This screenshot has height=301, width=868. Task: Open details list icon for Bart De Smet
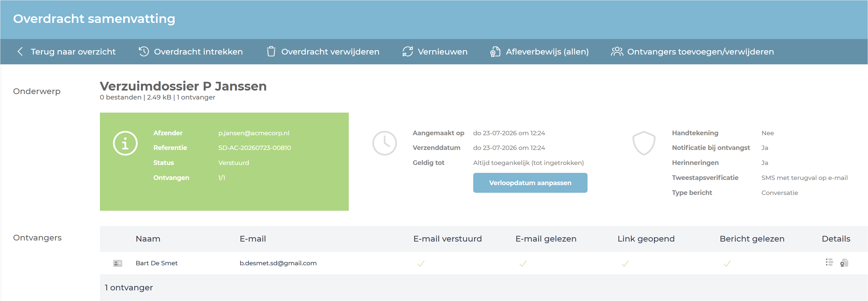coord(829,262)
